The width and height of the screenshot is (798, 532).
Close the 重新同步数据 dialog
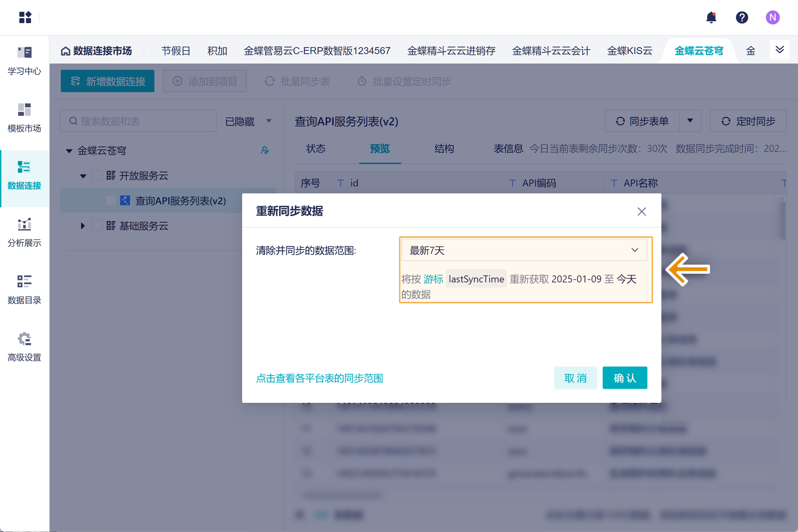click(x=641, y=211)
